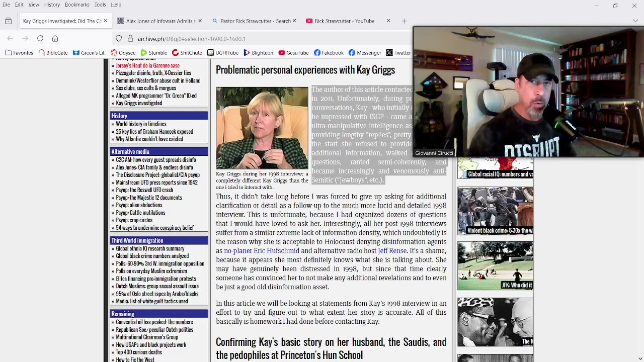Open a new browser tab
This screenshot has height=362, width=644.
[x=404, y=21]
